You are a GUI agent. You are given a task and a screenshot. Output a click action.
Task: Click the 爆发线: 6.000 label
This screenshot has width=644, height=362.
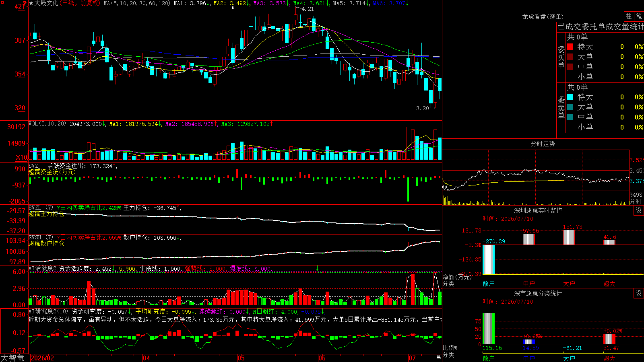(251, 269)
